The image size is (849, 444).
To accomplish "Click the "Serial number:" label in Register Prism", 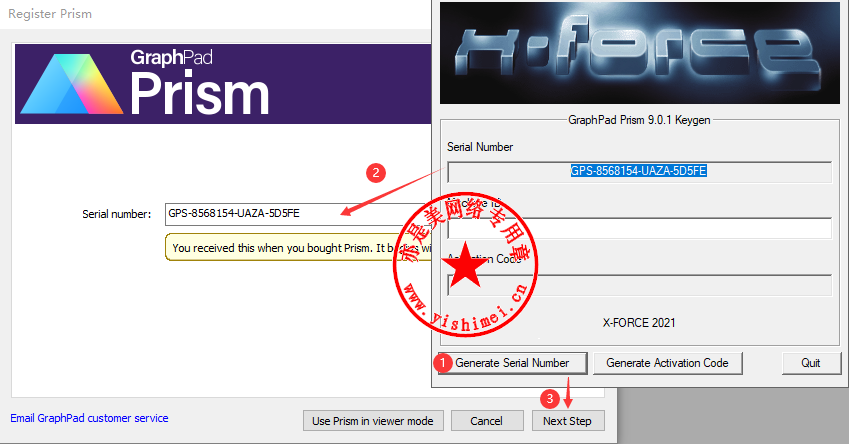I will click(116, 214).
